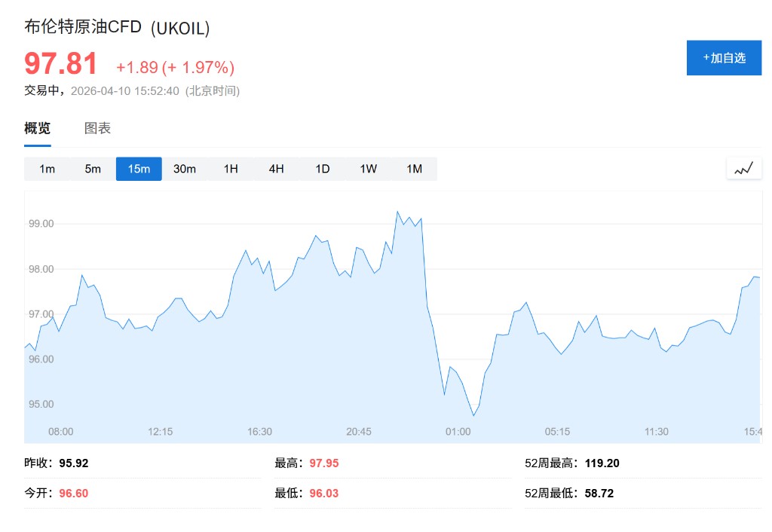The image size is (772, 532).
Task: Choose the 1H timeframe
Action: [231, 169]
